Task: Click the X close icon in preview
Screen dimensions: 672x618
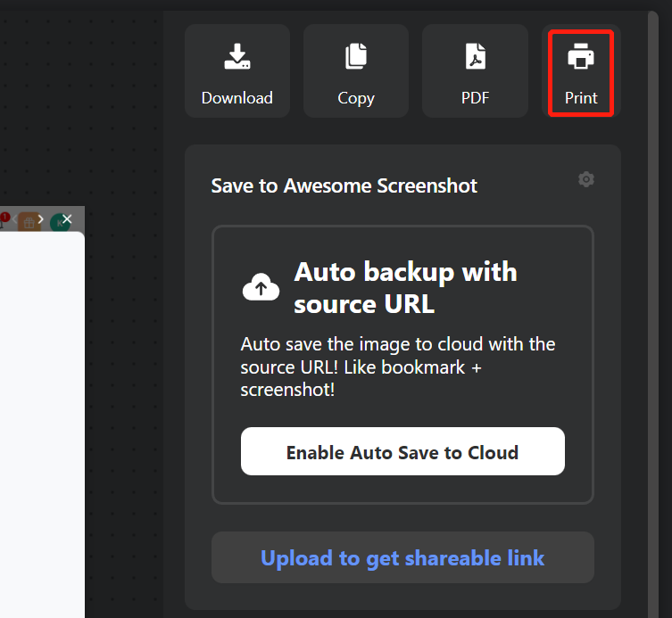Action: click(67, 219)
